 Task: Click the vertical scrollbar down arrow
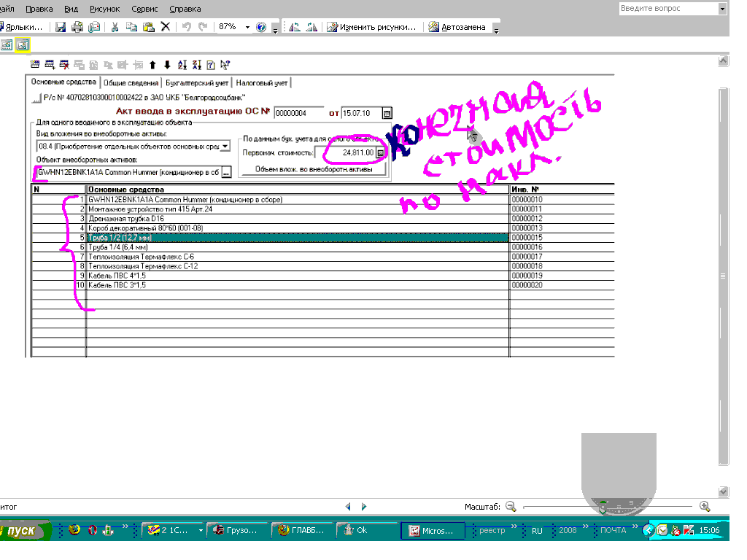pyautogui.click(x=723, y=491)
